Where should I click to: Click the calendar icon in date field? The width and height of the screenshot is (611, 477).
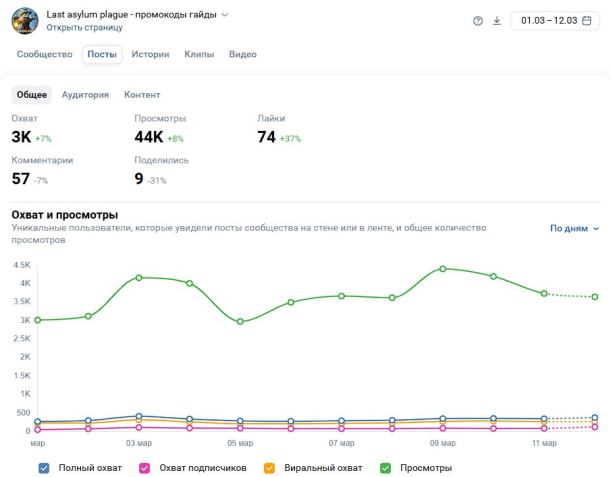pyautogui.click(x=586, y=21)
